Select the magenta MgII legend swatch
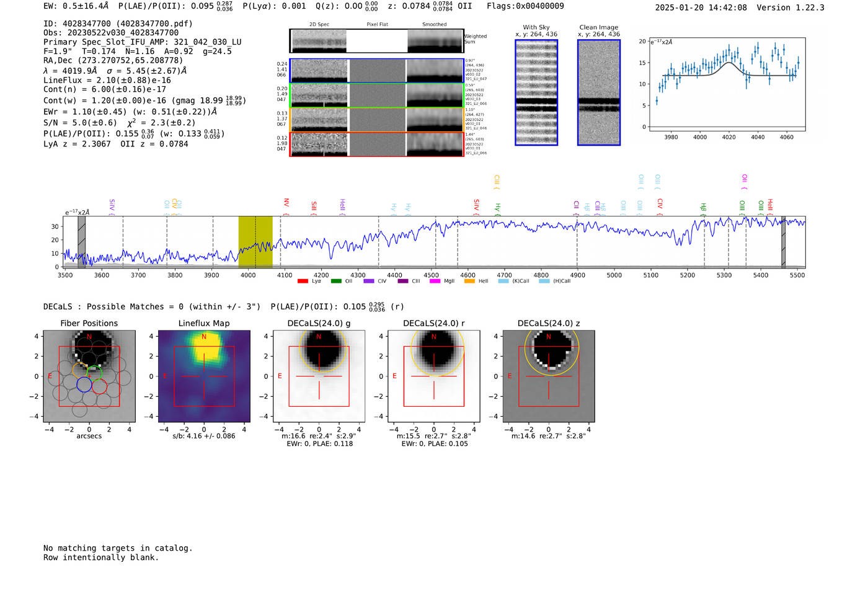 point(435,281)
